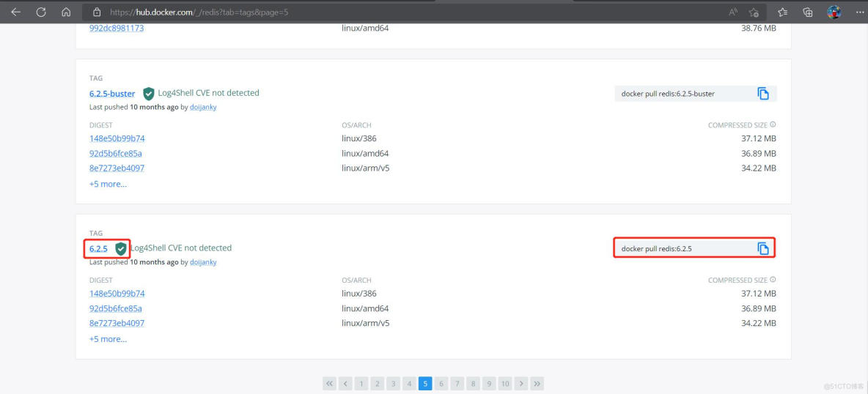The width and height of the screenshot is (868, 394).
Task: Click the docker pull redis:6.2.5 command text
Action: [x=657, y=248]
